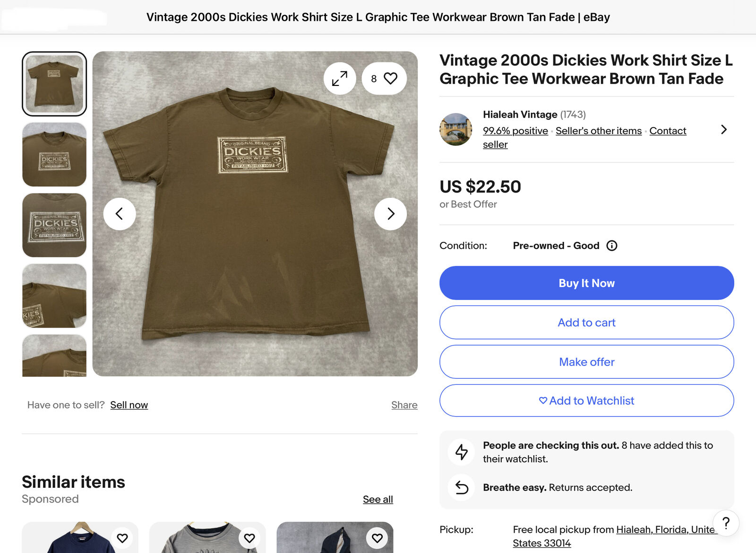The width and height of the screenshot is (756, 553).
Task: Open the help question mark button
Action: pos(726,523)
